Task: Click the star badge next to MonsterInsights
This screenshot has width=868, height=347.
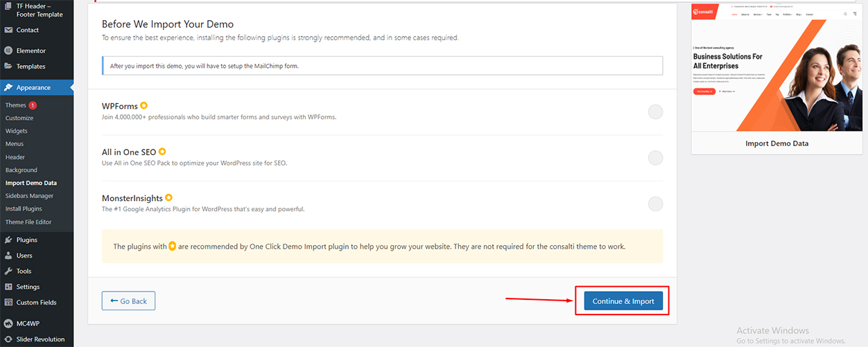Action: (168, 197)
